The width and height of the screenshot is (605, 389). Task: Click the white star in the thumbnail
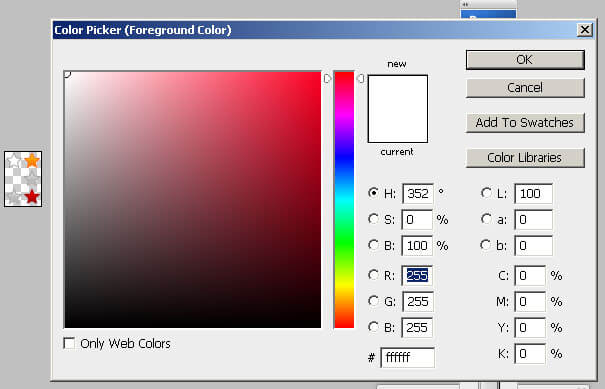point(14,160)
